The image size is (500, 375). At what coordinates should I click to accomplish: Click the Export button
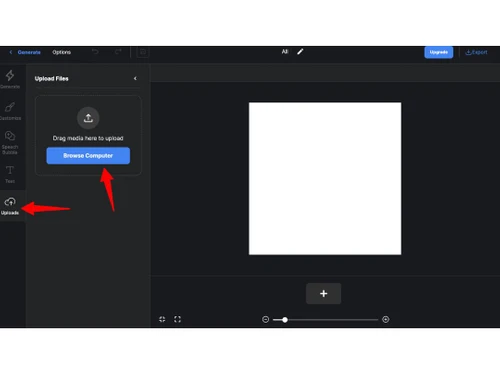(x=476, y=52)
